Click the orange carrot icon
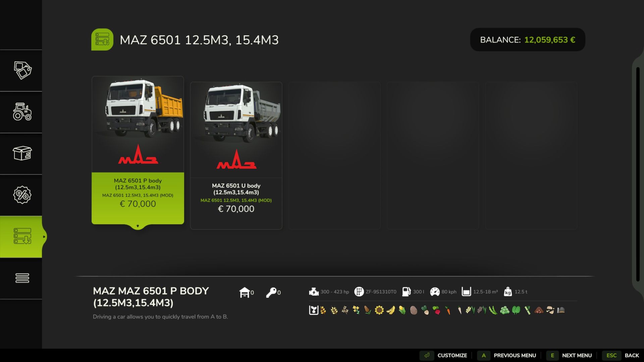The image size is (644, 362). (448, 310)
